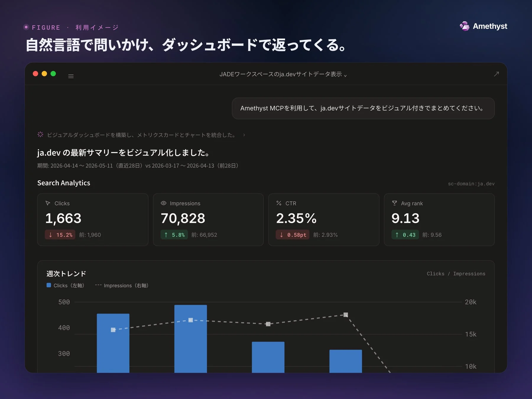Viewport: 532px width, 399px height.
Task: Click the fourth impressions data point marker
Action: (346, 315)
